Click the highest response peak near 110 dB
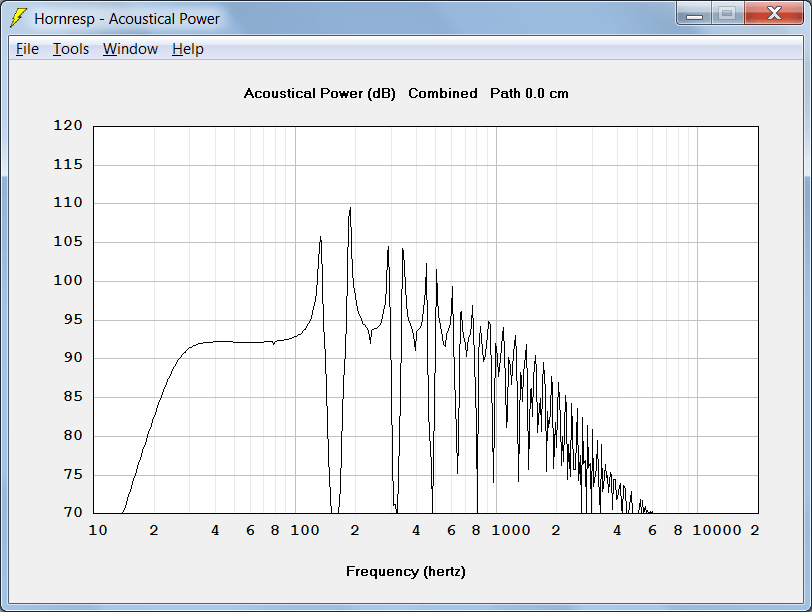The width and height of the screenshot is (812, 612). 350,209
